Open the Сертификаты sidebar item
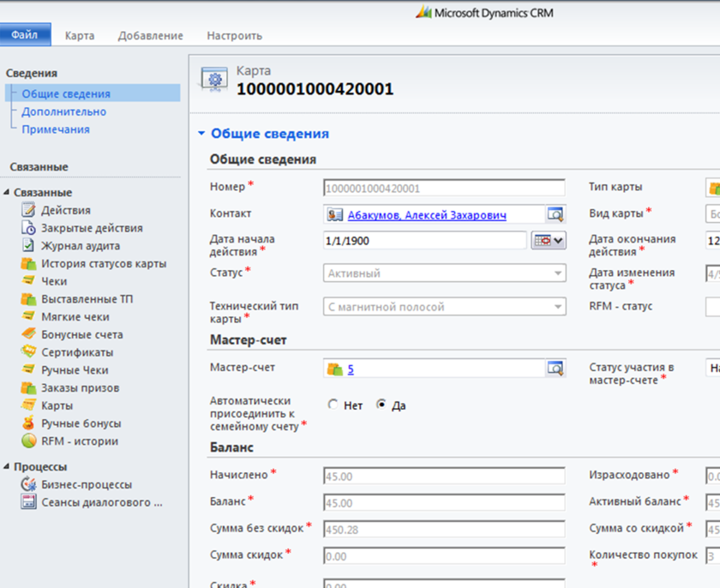The width and height of the screenshot is (720, 588). point(77,352)
